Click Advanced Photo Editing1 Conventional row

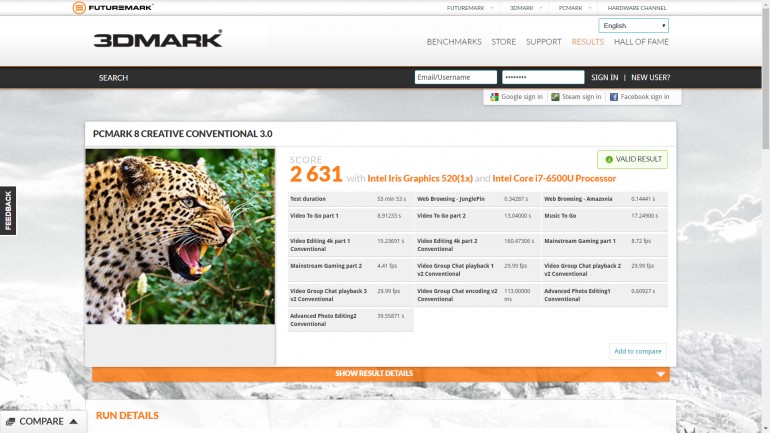coord(605,295)
